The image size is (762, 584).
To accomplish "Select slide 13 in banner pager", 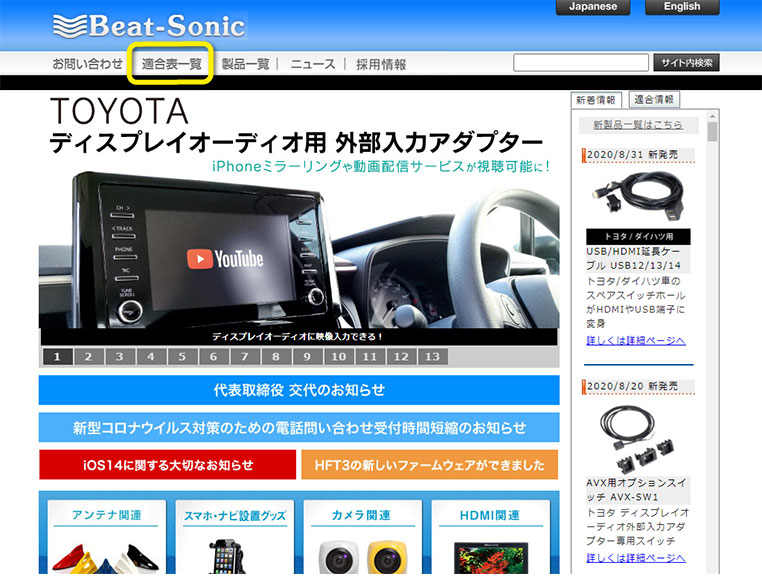I will [433, 357].
